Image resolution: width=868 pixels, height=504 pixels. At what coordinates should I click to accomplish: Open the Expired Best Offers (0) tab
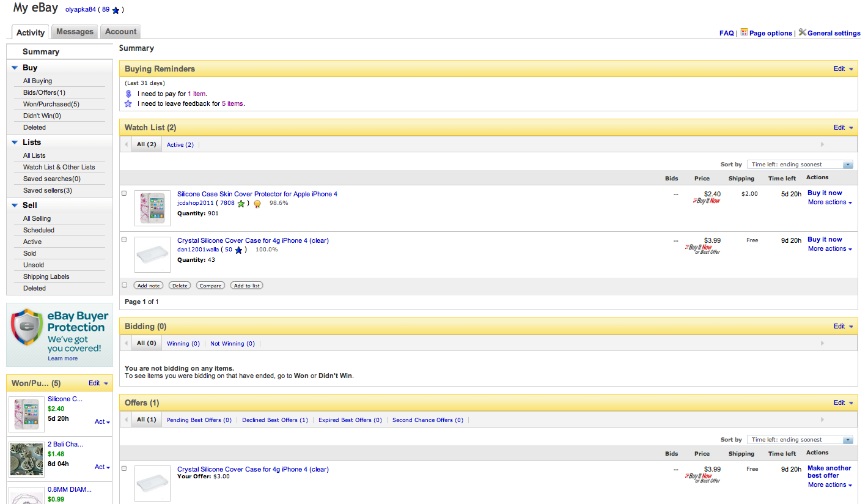click(x=350, y=420)
